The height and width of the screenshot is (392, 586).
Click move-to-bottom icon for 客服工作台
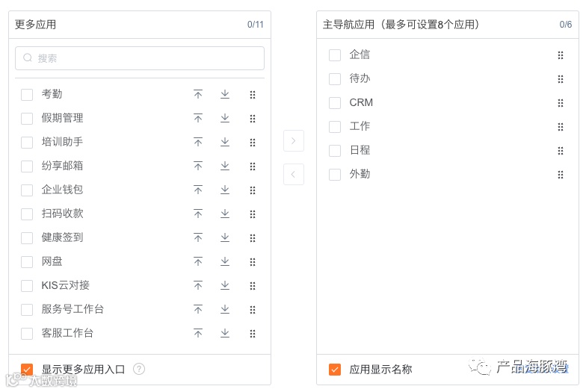pos(225,333)
